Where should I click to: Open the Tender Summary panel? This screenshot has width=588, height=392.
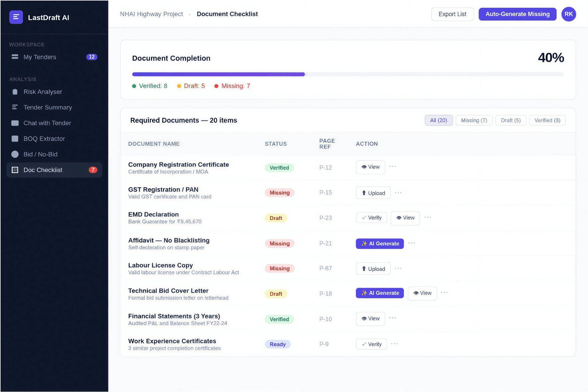coord(47,107)
